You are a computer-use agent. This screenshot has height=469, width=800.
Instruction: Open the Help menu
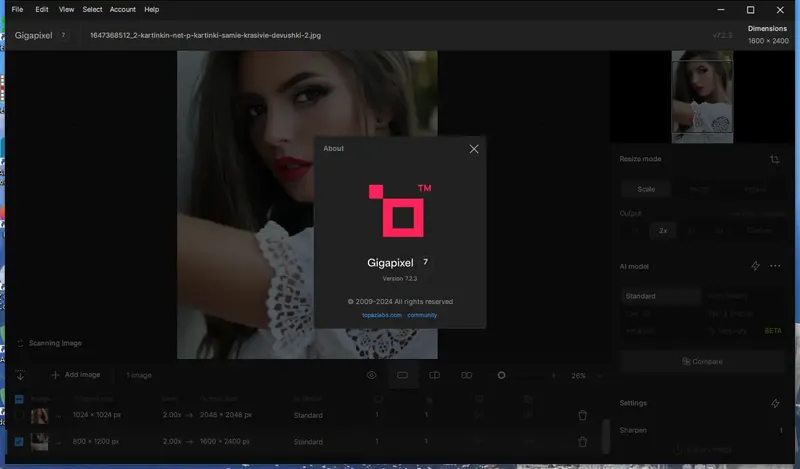(152, 9)
